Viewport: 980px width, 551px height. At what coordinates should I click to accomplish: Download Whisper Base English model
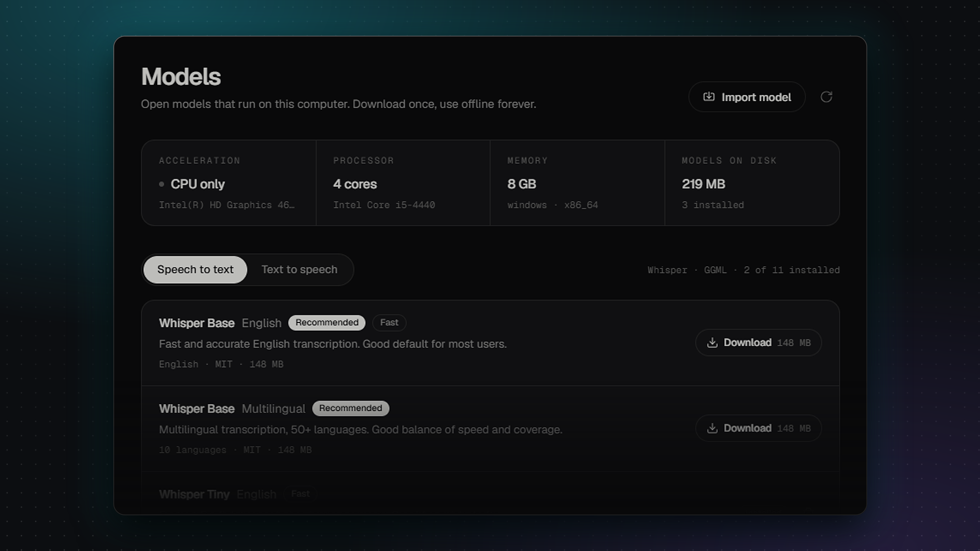[x=758, y=343]
